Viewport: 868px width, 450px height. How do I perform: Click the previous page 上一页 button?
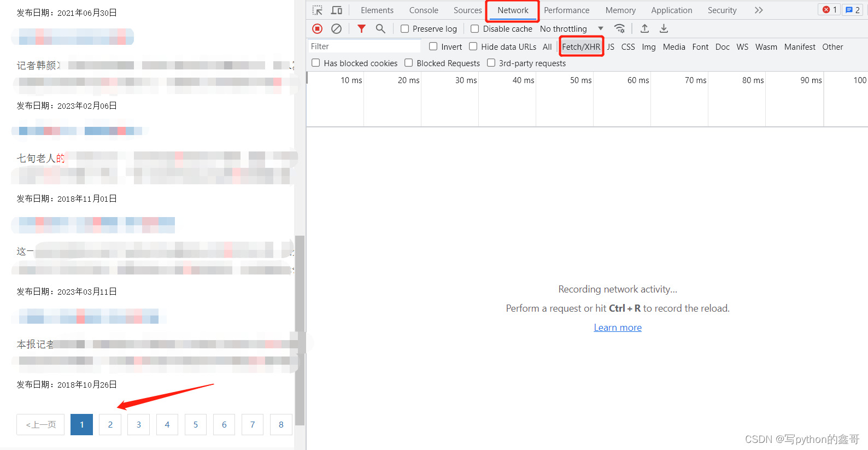(x=40, y=425)
